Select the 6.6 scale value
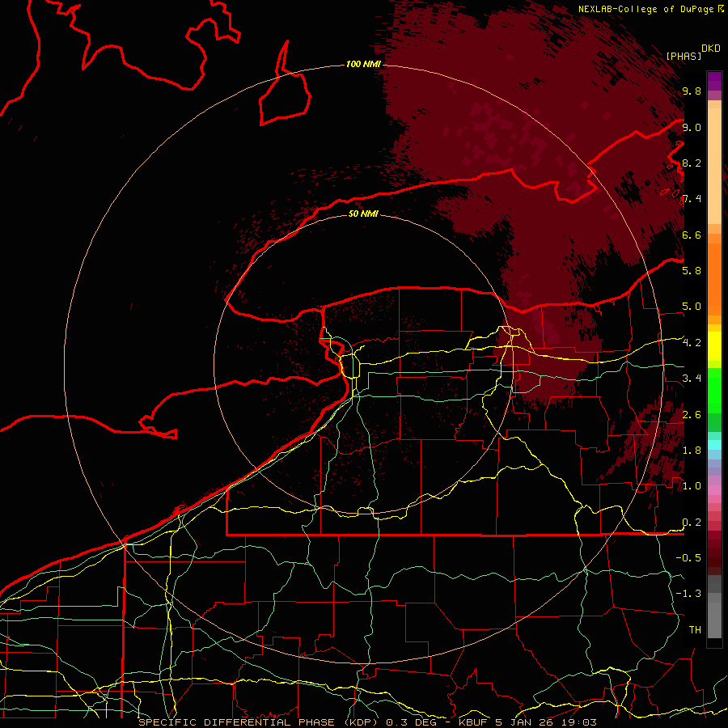The height and width of the screenshot is (728, 728). [692, 235]
